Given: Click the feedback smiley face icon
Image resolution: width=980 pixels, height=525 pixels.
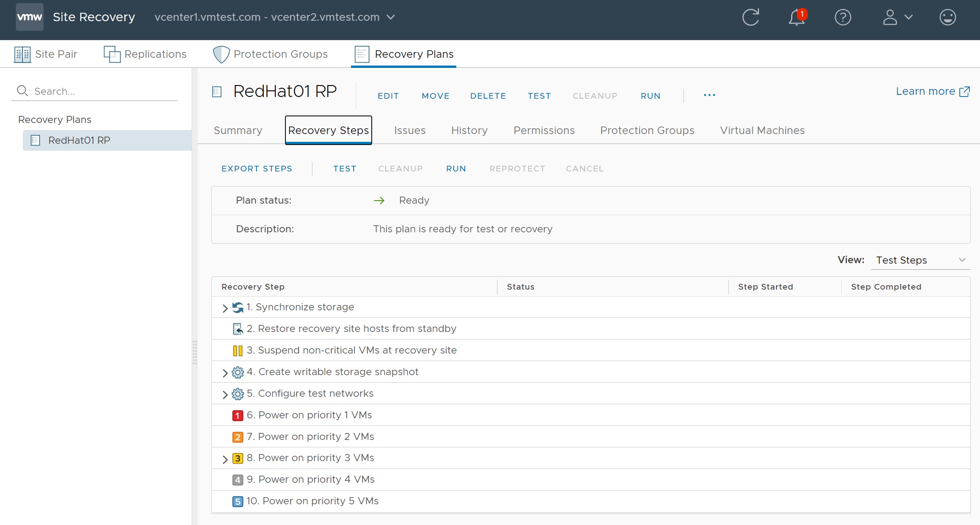Looking at the screenshot, I should [x=947, y=18].
